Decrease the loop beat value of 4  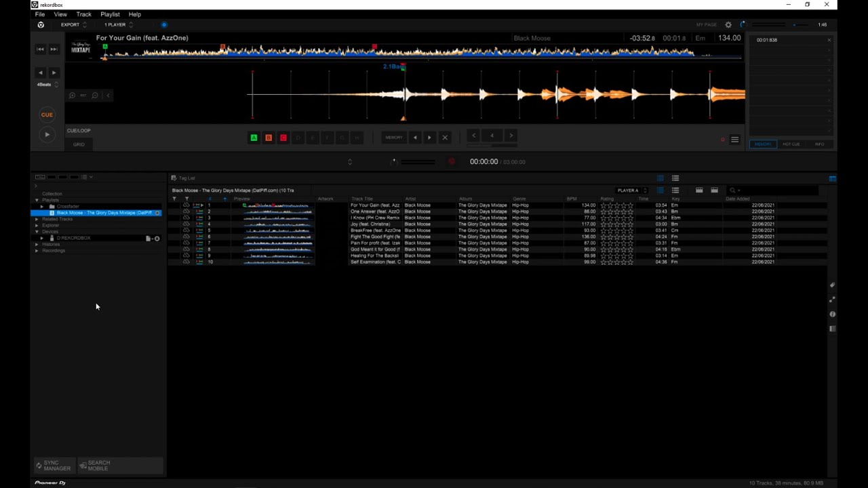473,136
